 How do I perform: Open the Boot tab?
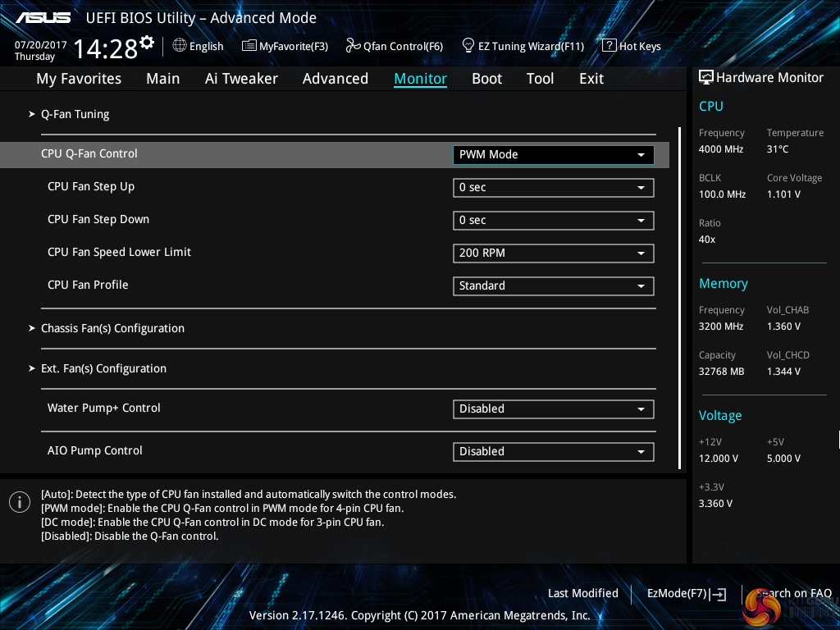[487, 79]
